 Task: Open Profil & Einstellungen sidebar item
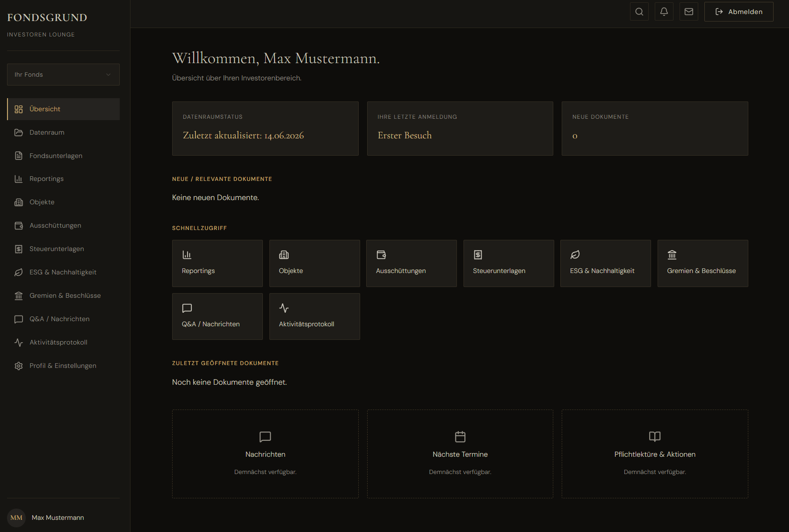[x=63, y=366]
